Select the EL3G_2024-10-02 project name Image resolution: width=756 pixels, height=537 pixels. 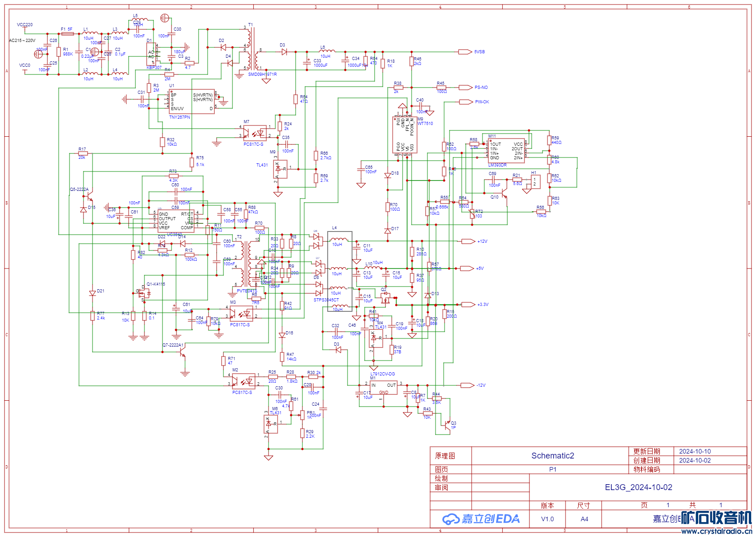point(639,487)
